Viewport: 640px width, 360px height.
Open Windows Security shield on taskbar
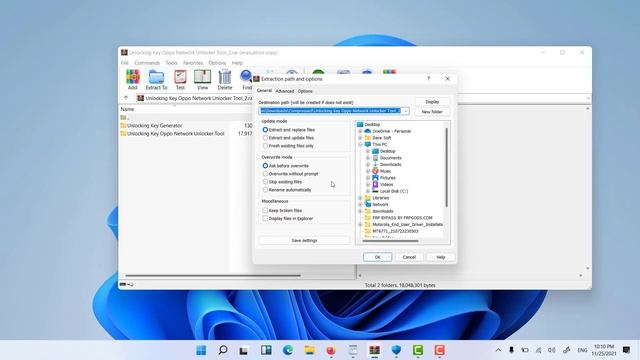(396, 350)
